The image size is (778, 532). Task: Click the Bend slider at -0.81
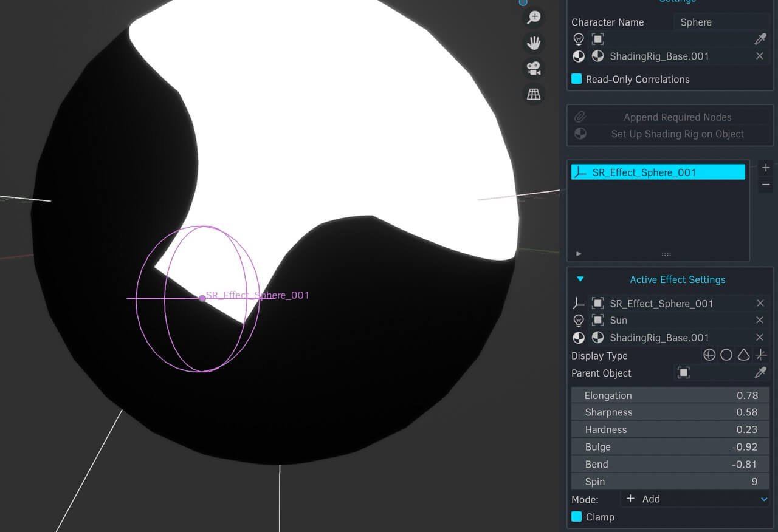pyautogui.click(x=670, y=464)
